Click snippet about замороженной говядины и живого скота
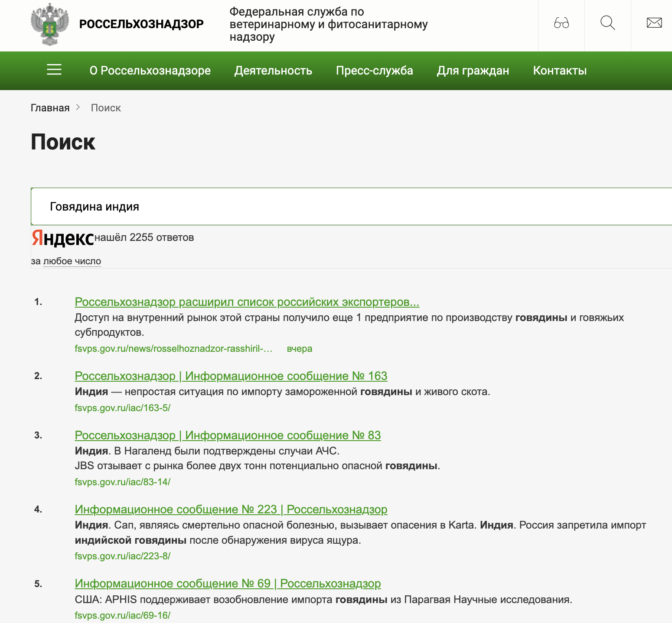Viewport: 672px width, 623px height. coord(283,392)
